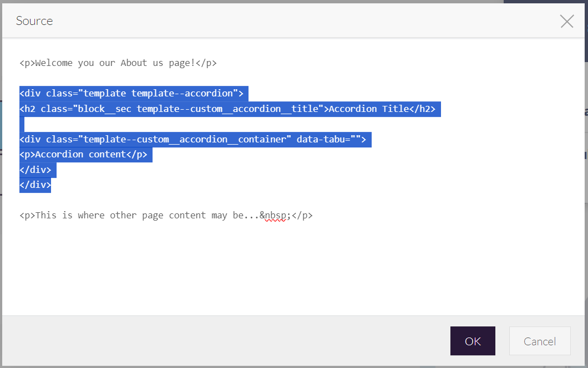Click the misspelled &nbsp; entity with red underline
Viewport: 588px width, 368px height.
(275, 215)
